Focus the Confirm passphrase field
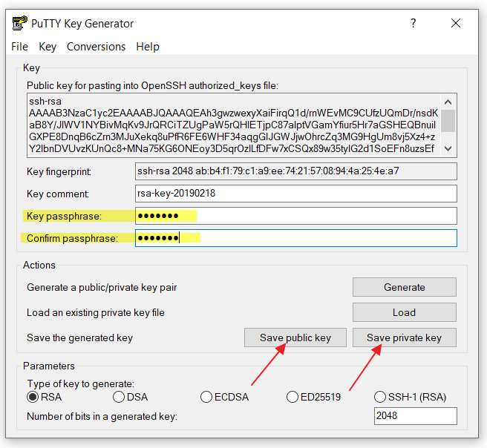The image size is (487, 448). click(x=296, y=238)
